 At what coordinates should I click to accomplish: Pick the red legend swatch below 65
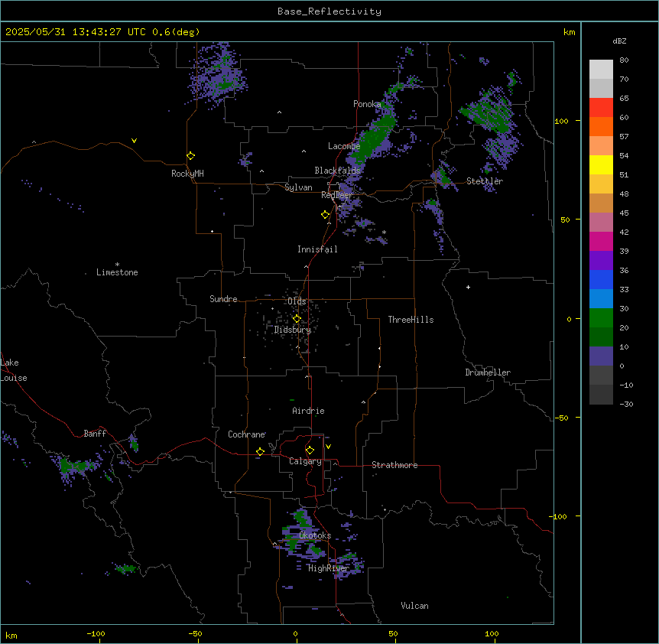pos(601,107)
